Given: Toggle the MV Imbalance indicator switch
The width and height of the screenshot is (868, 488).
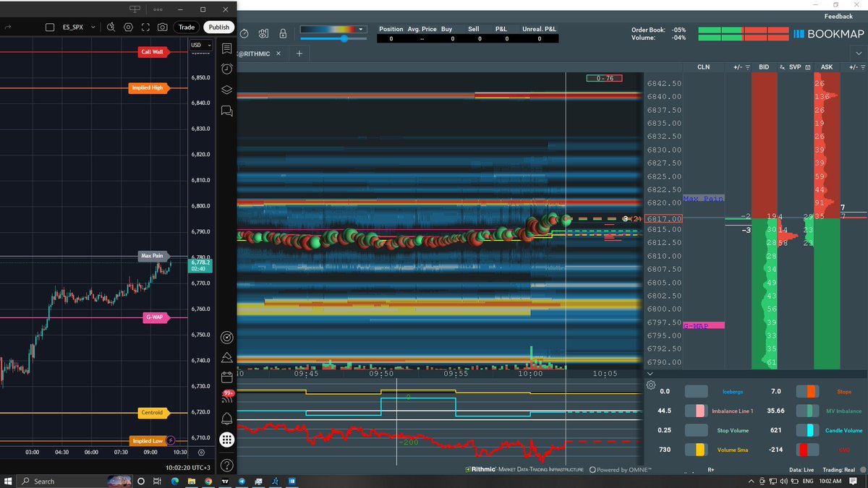Looking at the screenshot, I should 807,411.
